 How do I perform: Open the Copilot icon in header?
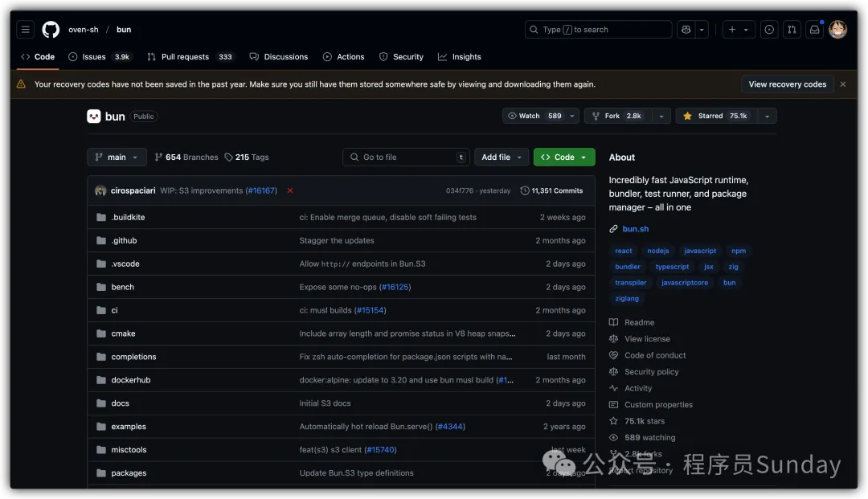coord(686,30)
